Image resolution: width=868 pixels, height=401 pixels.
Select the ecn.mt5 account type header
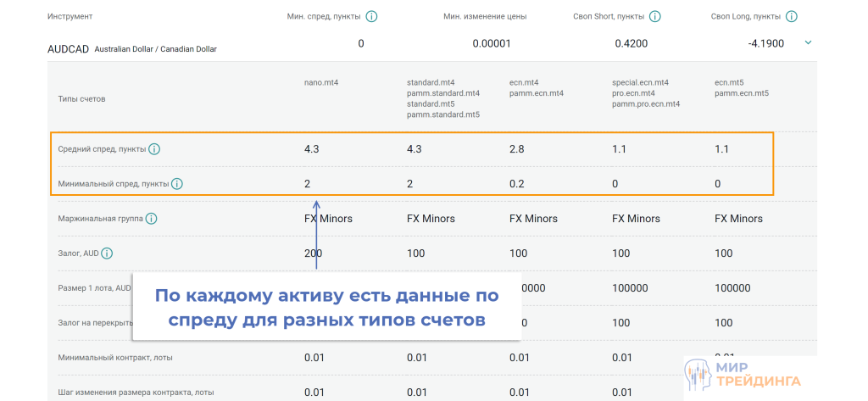[731, 83]
